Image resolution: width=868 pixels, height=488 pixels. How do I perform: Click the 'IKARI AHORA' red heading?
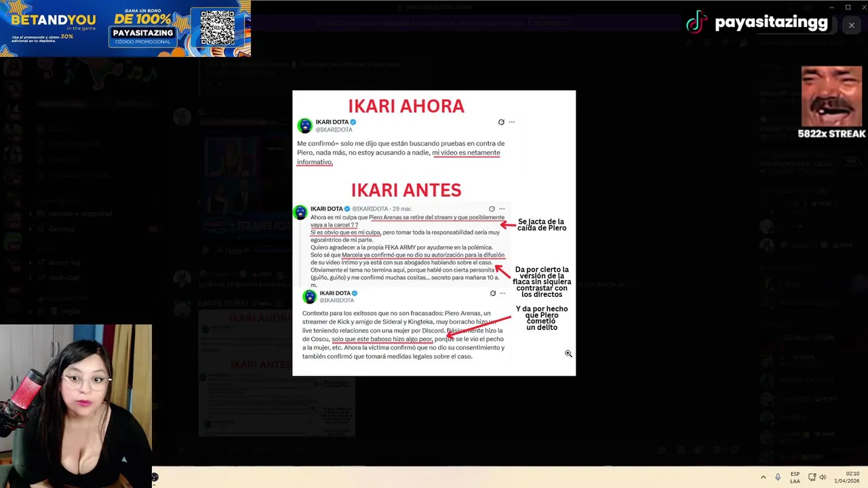coord(406,106)
